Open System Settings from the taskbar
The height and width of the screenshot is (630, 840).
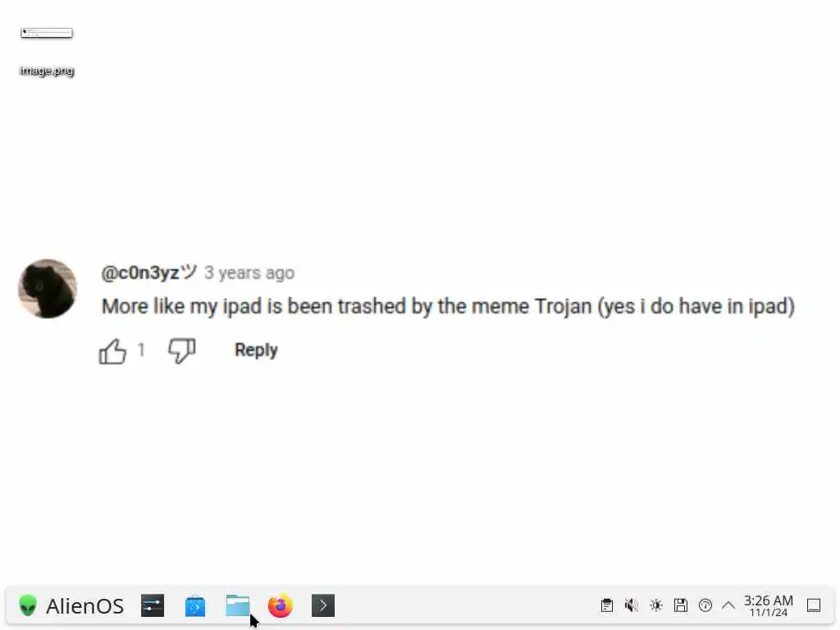tap(153, 606)
